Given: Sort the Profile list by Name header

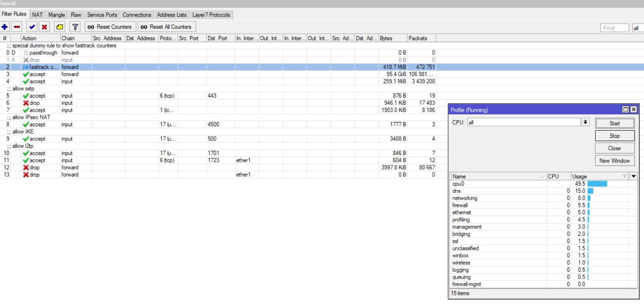Looking at the screenshot, I should (x=499, y=176).
